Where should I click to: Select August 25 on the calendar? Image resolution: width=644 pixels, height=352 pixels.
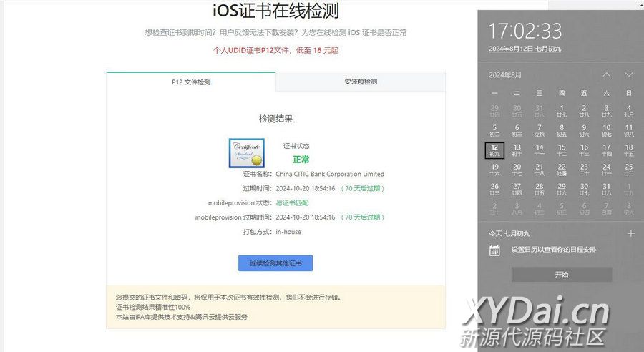coord(629,170)
